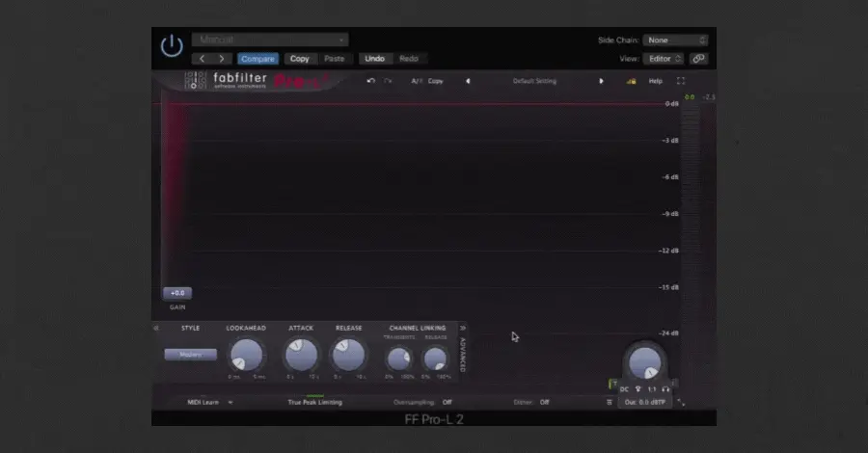This screenshot has height=453, width=868.
Task: Collapse controls with left double chevron
Action: point(156,328)
